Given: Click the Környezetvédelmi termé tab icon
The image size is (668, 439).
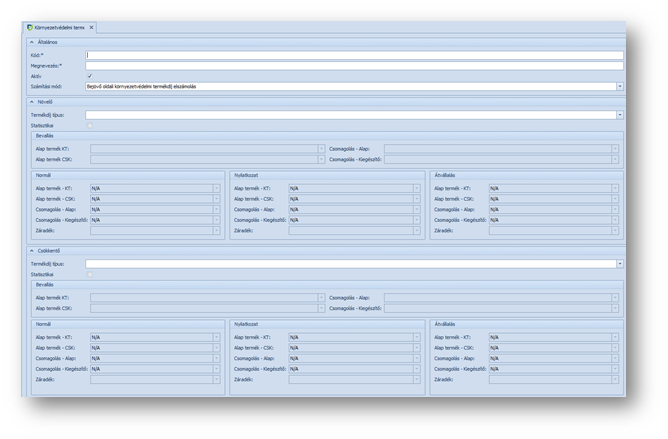Looking at the screenshot, I should pyautogui.click(x=30, y=28).
